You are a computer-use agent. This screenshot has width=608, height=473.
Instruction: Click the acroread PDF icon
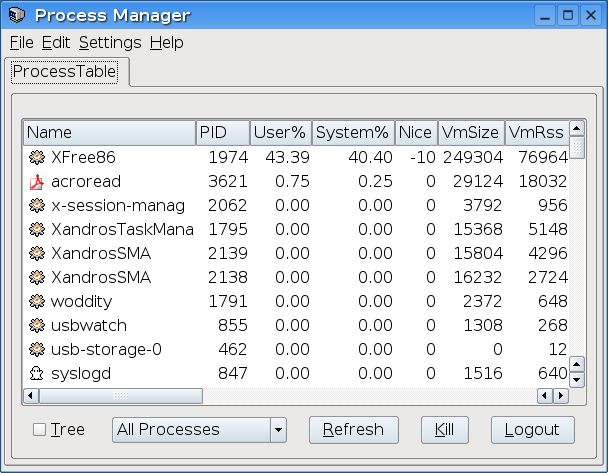tap(37, 181)
